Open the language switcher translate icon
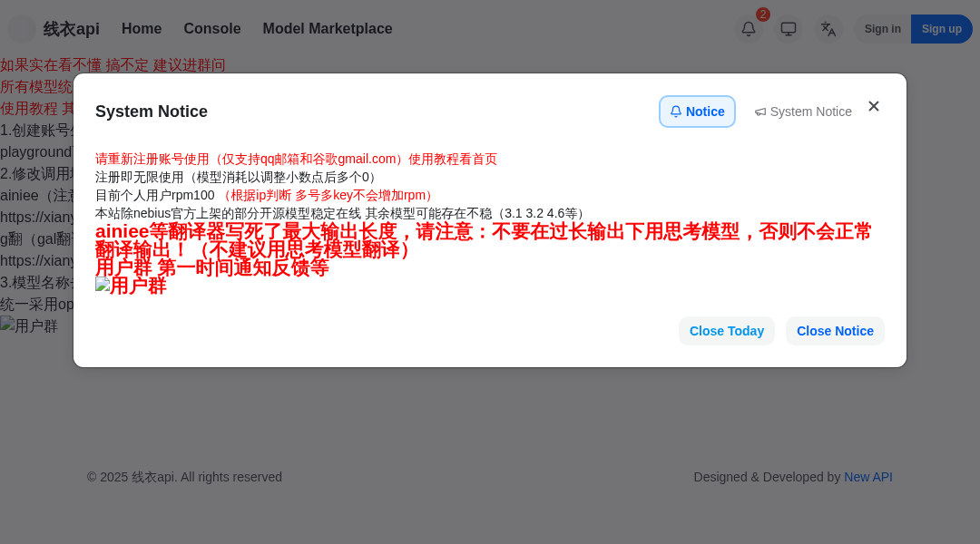Image resolution: width=980 pixels, height=544 pixels. pyautogui.click(x=828, y=29)
